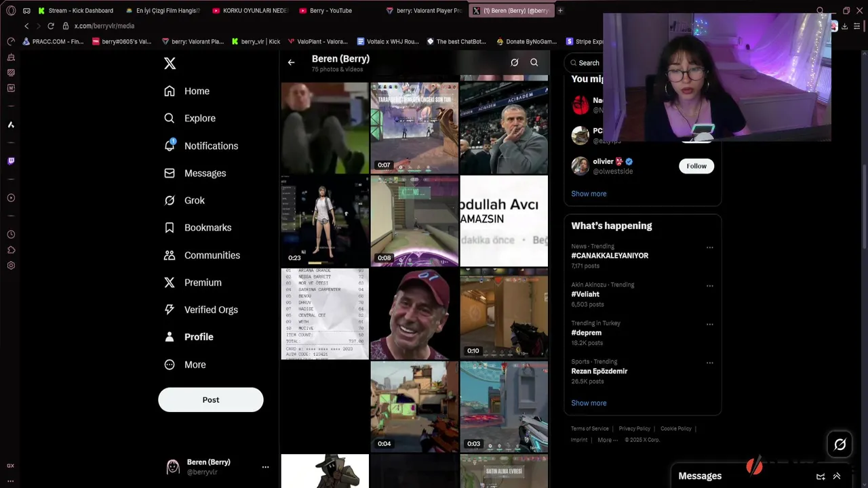Follow the olivier account
The height and width of the screenshot is (488, 868).
[x=696, y=166]
